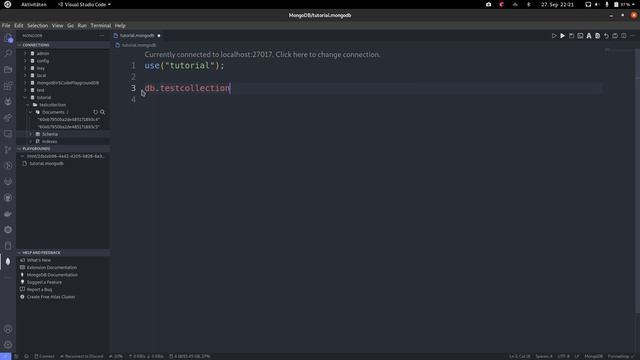This screenshot has width=640, height=360.
Task: Collapse the Documents node
Action: (30, 112)
